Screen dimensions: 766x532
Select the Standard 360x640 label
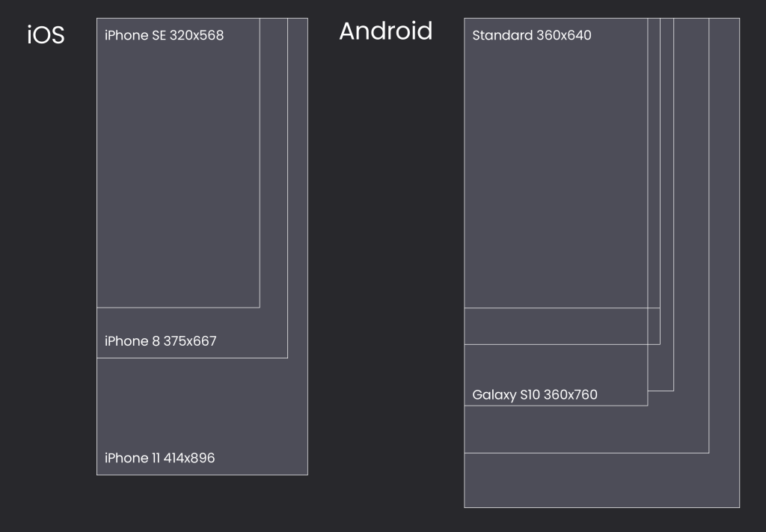pos(532,35)
